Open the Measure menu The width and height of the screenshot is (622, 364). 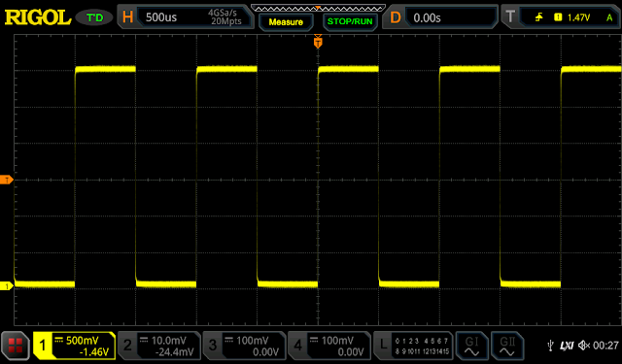click(x=286, y=21)
